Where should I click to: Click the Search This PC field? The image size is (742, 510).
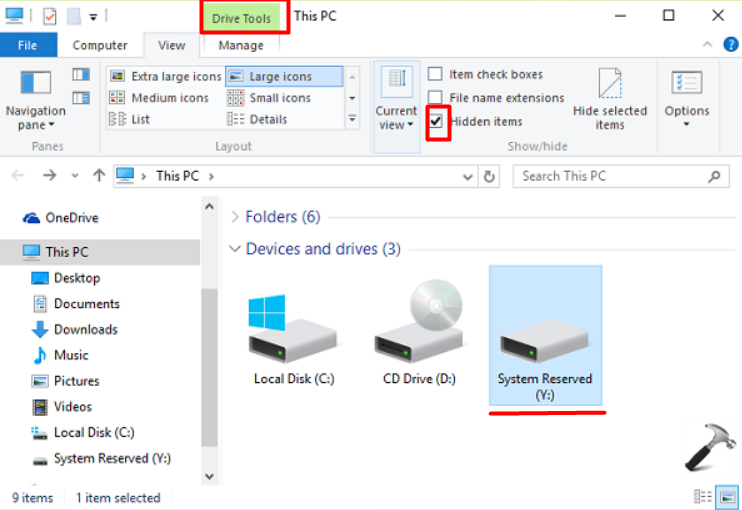621,176
